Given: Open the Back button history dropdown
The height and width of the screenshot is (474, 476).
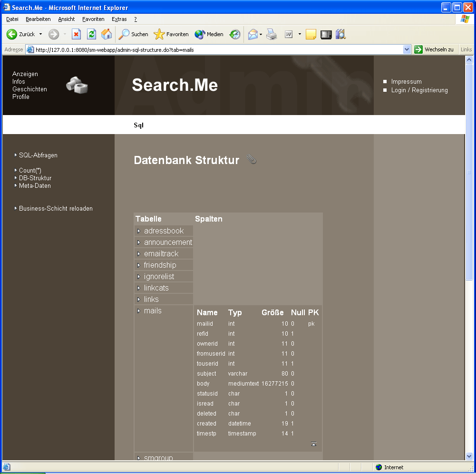Looking at the screenshot, I should [40, 34].
